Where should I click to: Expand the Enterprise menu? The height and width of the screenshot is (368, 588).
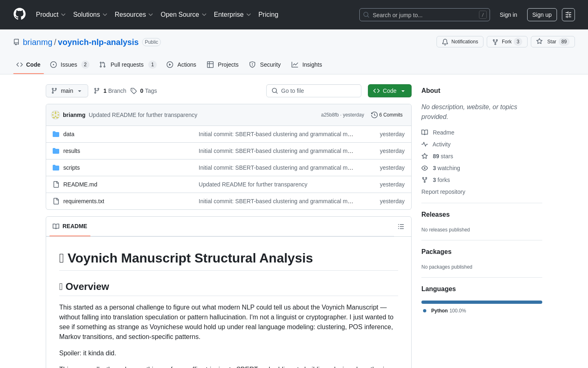232,14
